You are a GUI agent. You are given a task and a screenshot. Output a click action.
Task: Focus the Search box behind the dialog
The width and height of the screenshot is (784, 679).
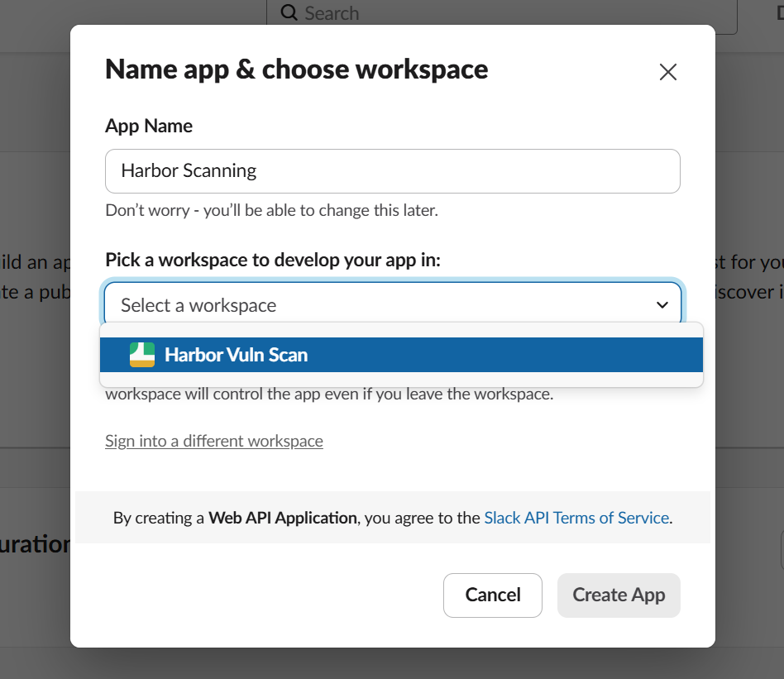click(496, 13)
